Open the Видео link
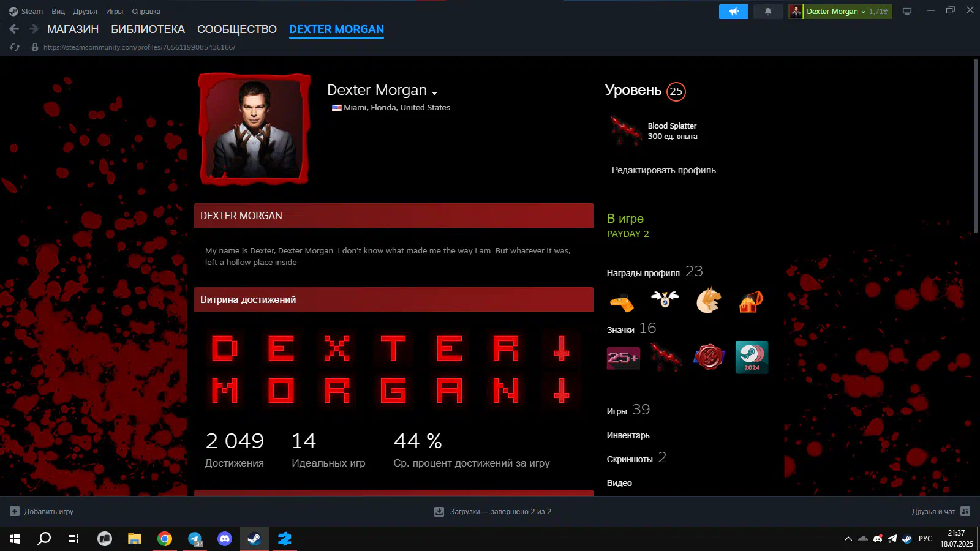The height and width of the screenshot is (551, 980). [619, 483]
